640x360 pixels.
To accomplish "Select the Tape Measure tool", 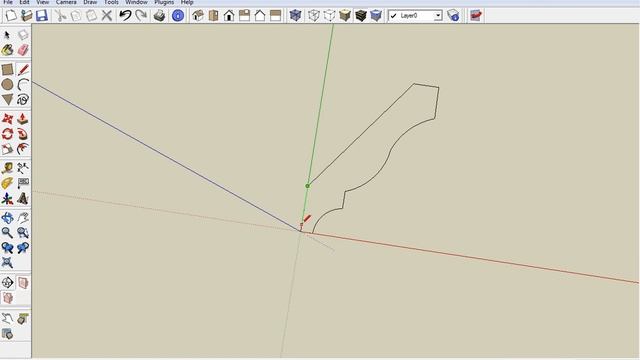I will tap(7, 168).
